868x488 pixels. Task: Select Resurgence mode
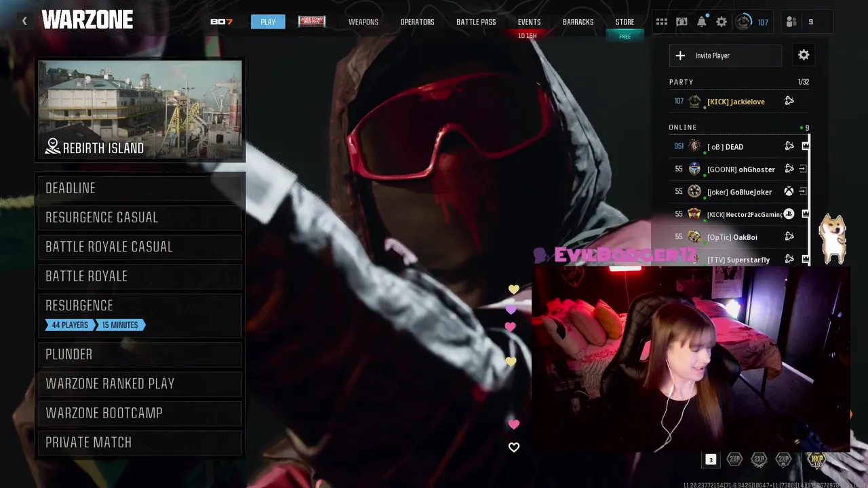pos(140,314)
